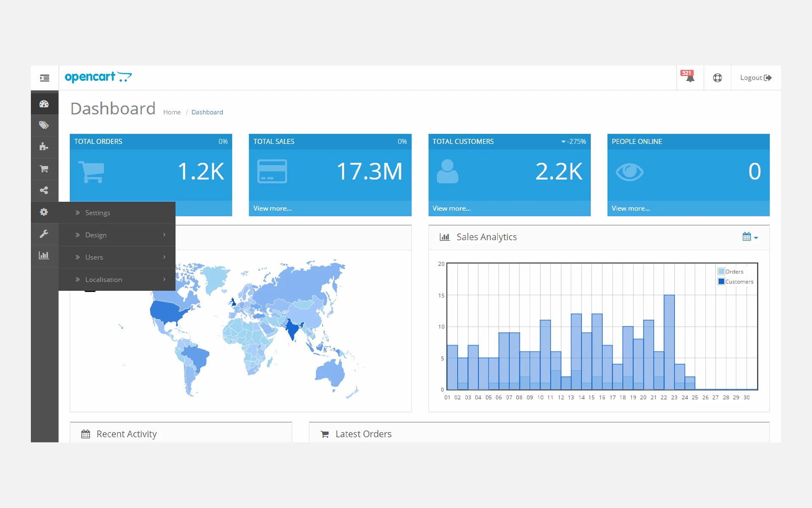The height and width of the screenshot is (508, 812).
Task: Toggle the sidebar menu collapse button
Action: click(44, 78)
